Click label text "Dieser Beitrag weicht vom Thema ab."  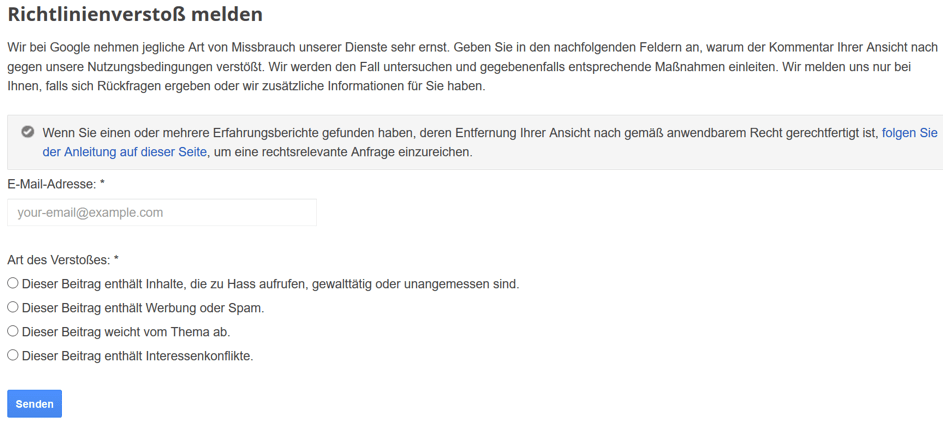coord(126,332)
